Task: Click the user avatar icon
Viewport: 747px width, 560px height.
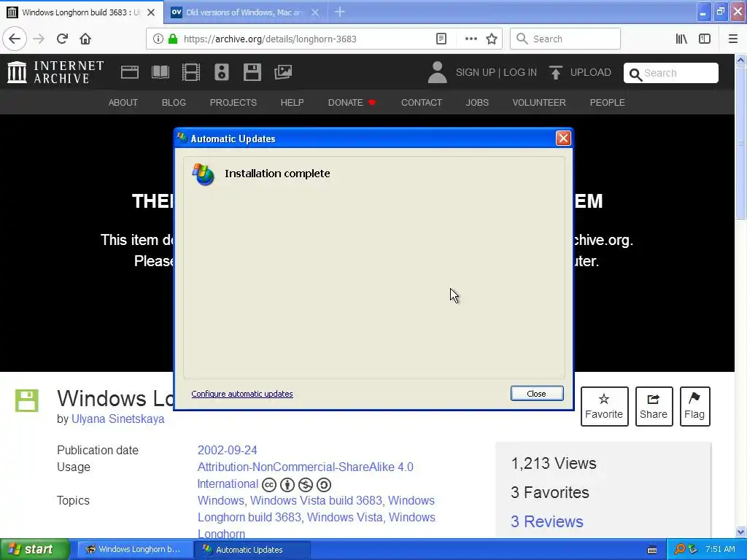Action: click(437, 72)
